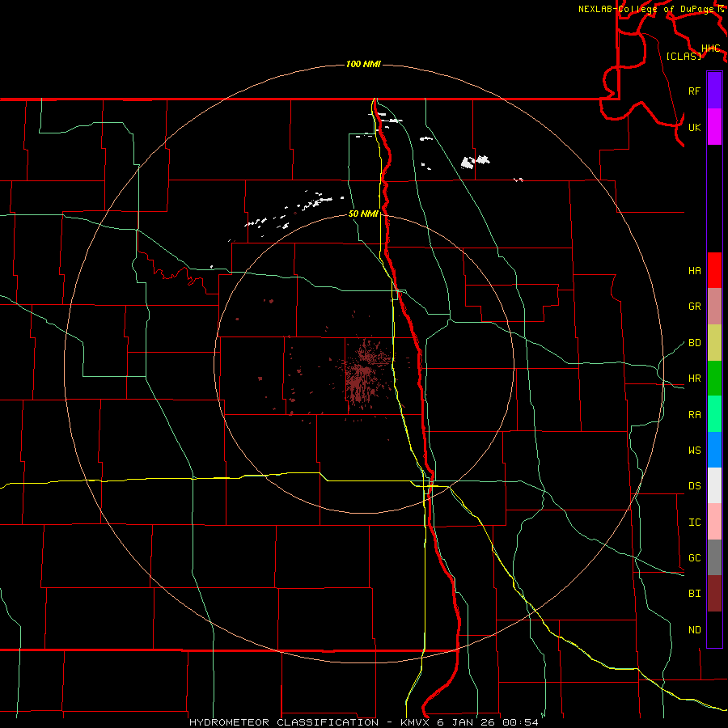Click the BI brown color swatch
Screen dimensions: 728x728
pyautogui.click(x=714, y=594)
